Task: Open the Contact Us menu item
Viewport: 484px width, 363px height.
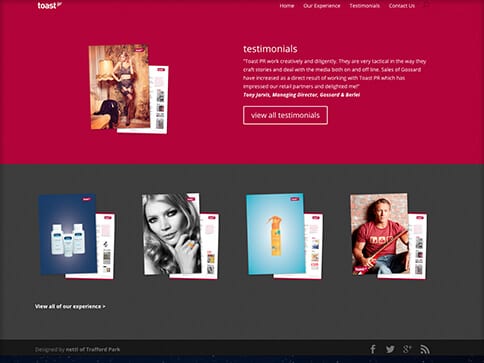Action: point(402,6)
